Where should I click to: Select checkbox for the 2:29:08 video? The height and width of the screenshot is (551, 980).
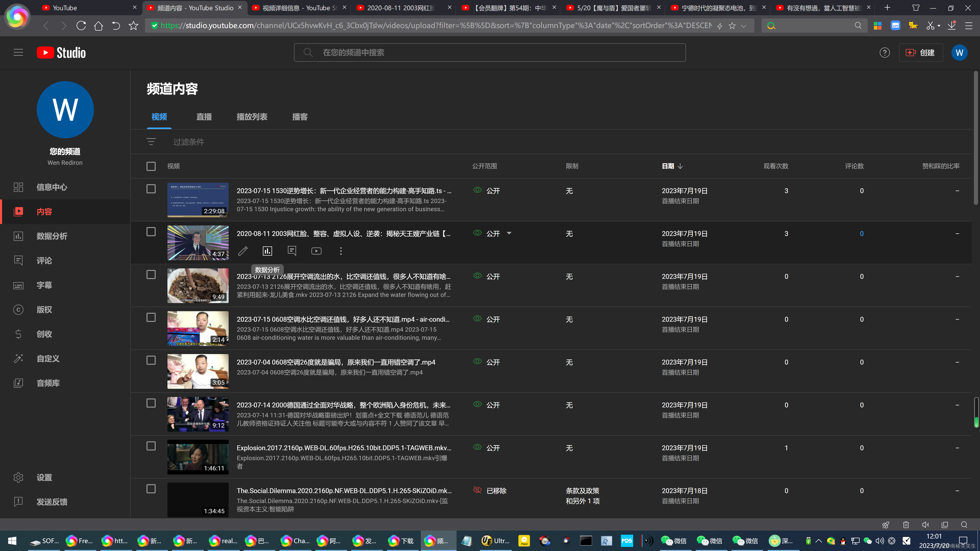click(151, 189)
